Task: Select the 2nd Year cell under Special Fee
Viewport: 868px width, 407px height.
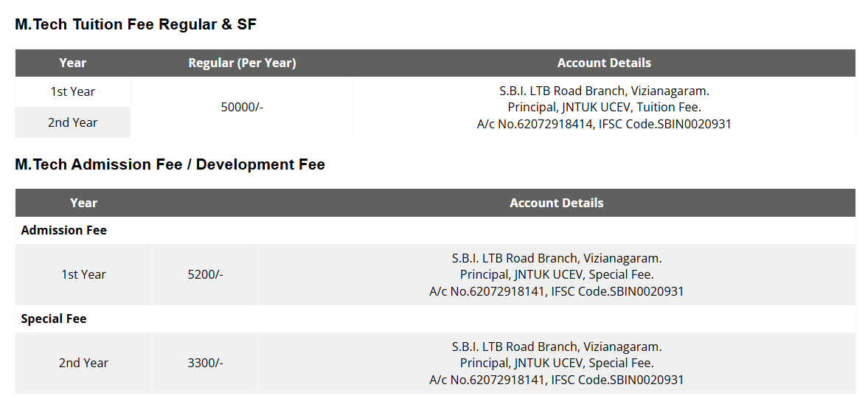Action: pyautogui.click(x=83, y=363)
